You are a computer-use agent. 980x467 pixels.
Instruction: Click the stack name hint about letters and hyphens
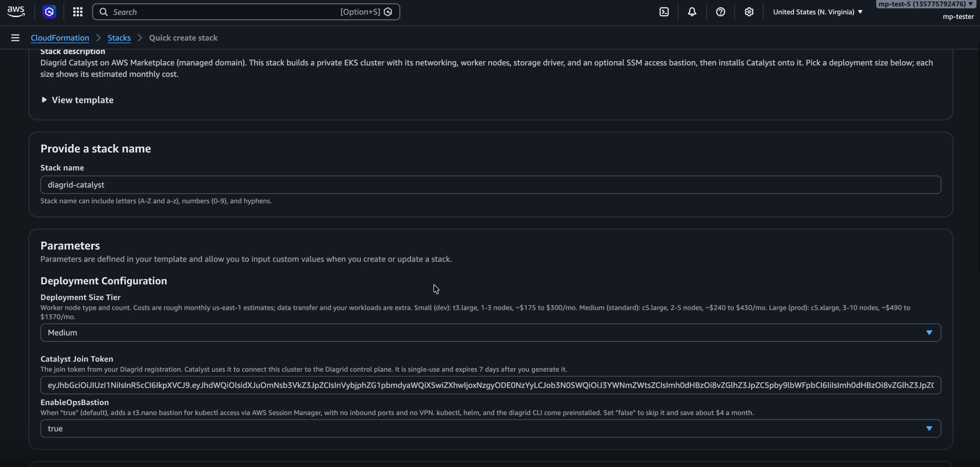[156, 201]
